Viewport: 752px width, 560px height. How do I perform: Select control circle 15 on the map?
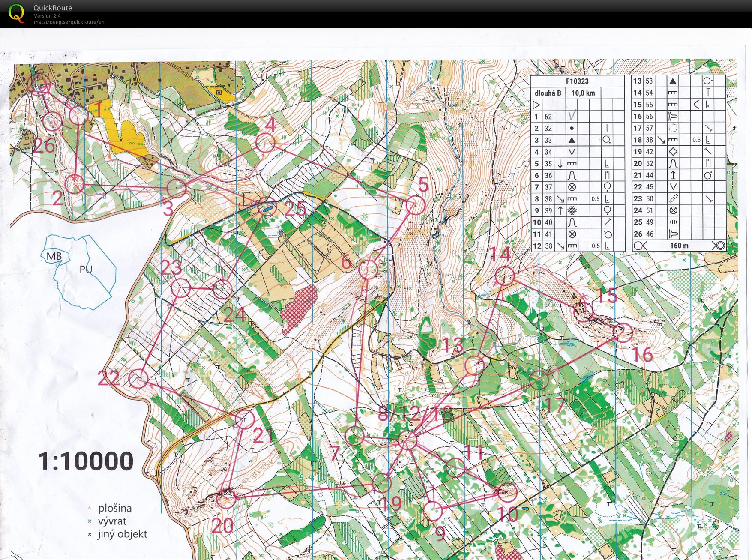point(583,311)
